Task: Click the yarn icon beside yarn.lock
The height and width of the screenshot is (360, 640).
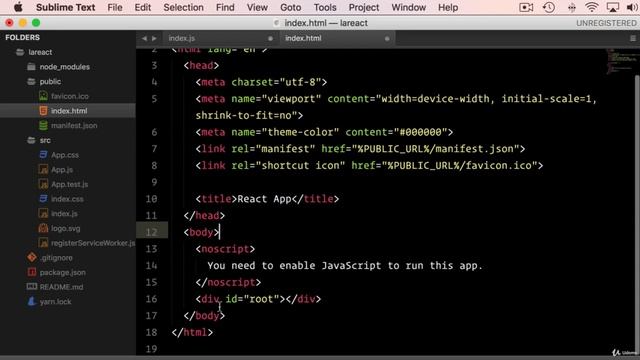Action: click(32, 302)
